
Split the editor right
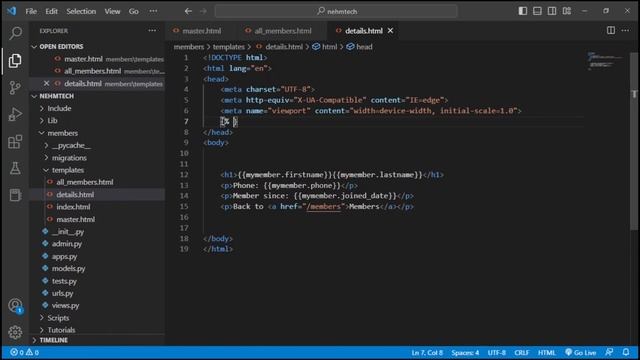click(611, 30)
